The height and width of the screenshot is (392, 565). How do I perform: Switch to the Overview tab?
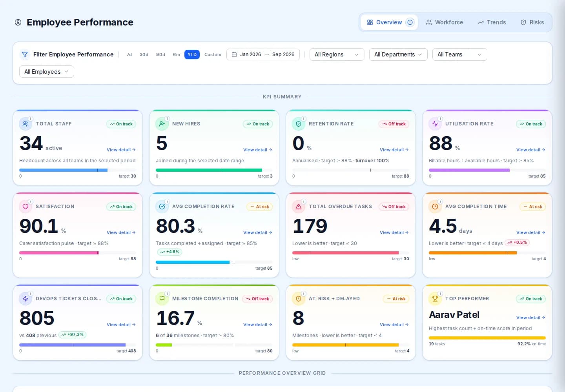[x=389, y=22]
